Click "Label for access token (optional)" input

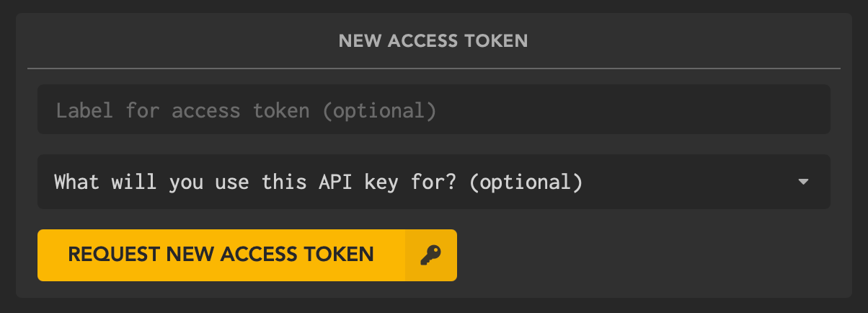(x=434, y=110)
